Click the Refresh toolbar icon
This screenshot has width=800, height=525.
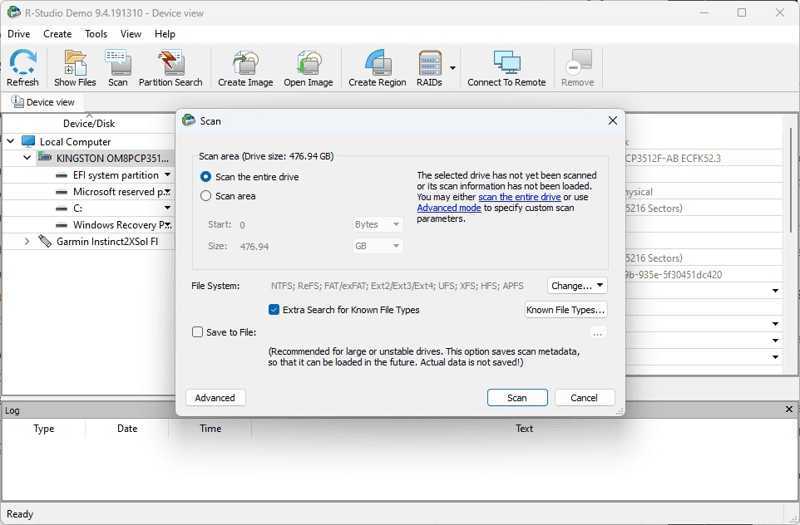pyautogui.click(x=22, y=67)
